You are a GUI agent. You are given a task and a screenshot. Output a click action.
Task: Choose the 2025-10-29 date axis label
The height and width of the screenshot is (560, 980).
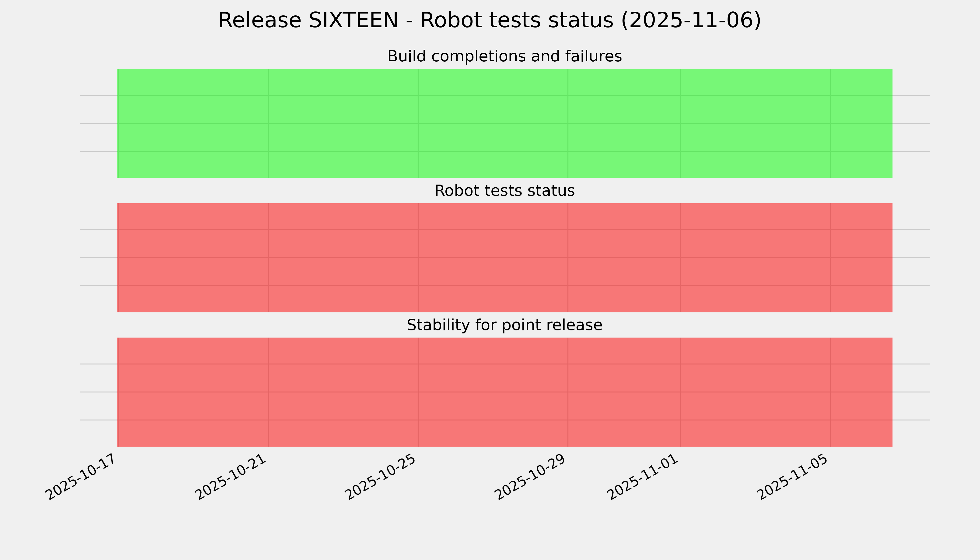(530, 478)
